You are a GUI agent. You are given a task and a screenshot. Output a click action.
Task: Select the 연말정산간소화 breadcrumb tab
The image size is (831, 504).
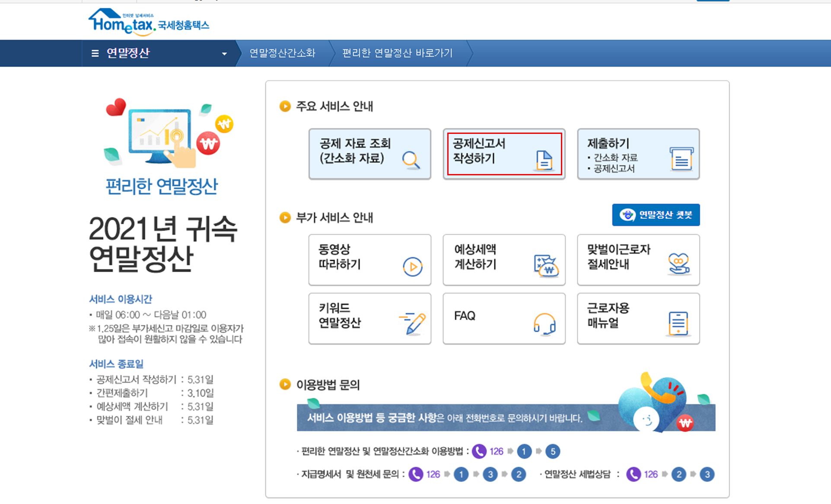coord(282,53)
